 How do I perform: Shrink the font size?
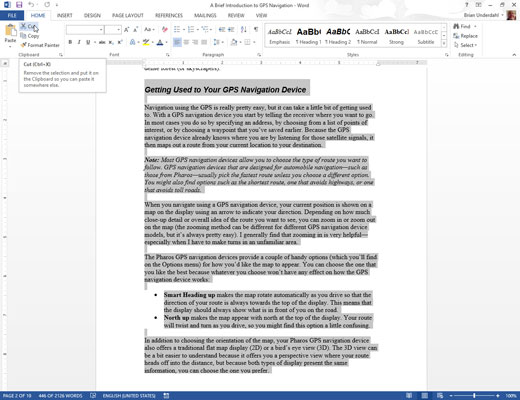(x=135, y=30)
